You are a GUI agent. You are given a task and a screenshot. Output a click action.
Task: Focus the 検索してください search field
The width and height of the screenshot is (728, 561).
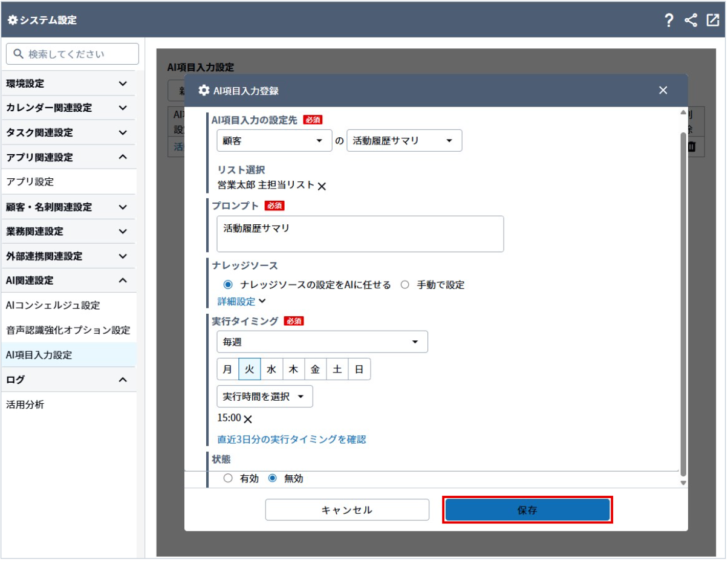pos(73,54)
